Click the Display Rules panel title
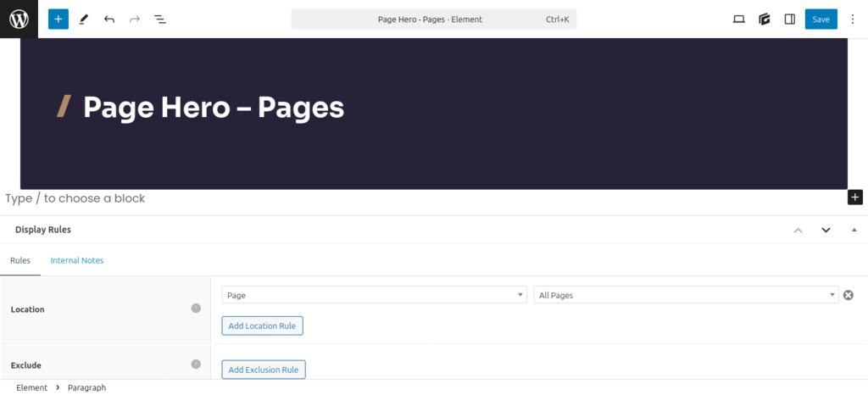 tap(43, 230)
